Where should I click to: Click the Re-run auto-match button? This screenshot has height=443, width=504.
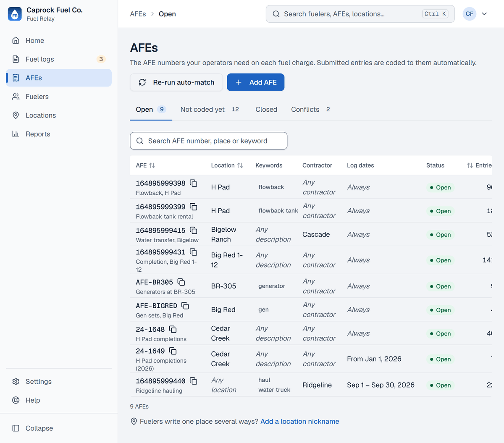176,82
